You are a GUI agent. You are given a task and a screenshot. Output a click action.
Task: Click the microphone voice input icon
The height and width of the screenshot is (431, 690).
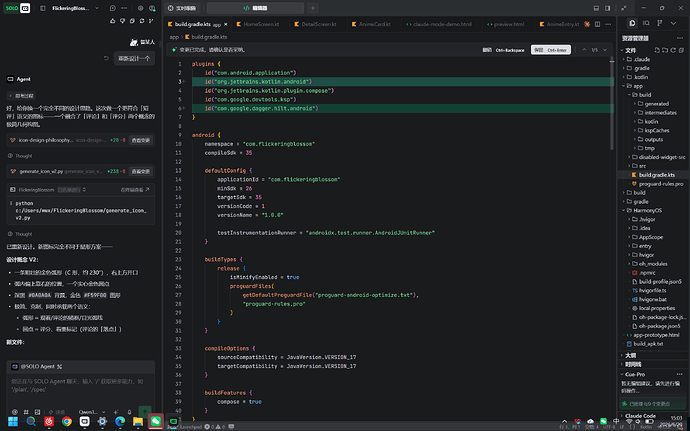(129, 412)
